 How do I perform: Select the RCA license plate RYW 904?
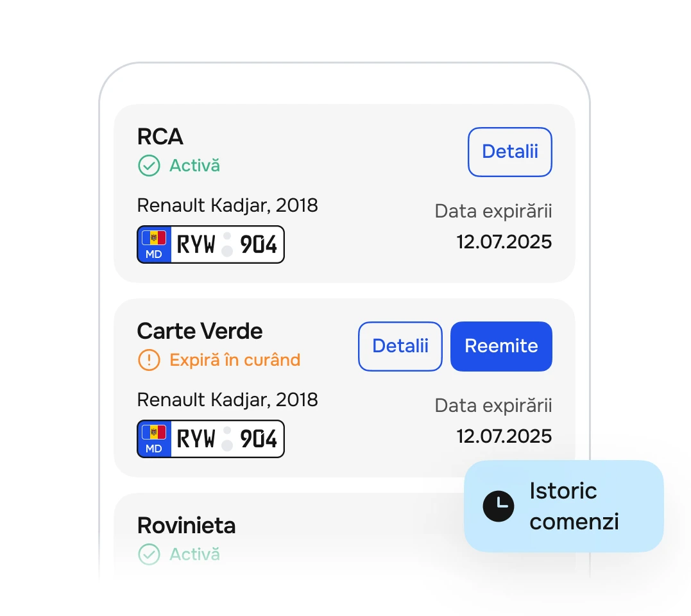pyautogui.click(x=210, y=244)
